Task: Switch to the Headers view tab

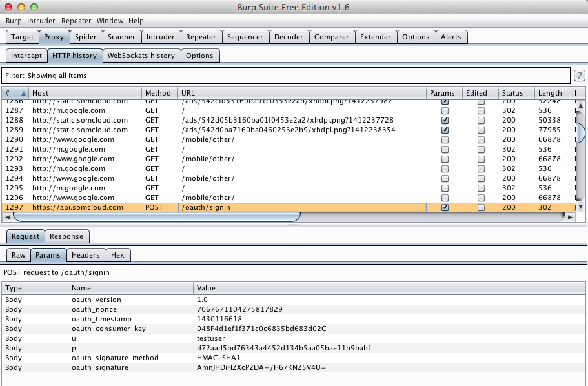Action: pos(85,255)
